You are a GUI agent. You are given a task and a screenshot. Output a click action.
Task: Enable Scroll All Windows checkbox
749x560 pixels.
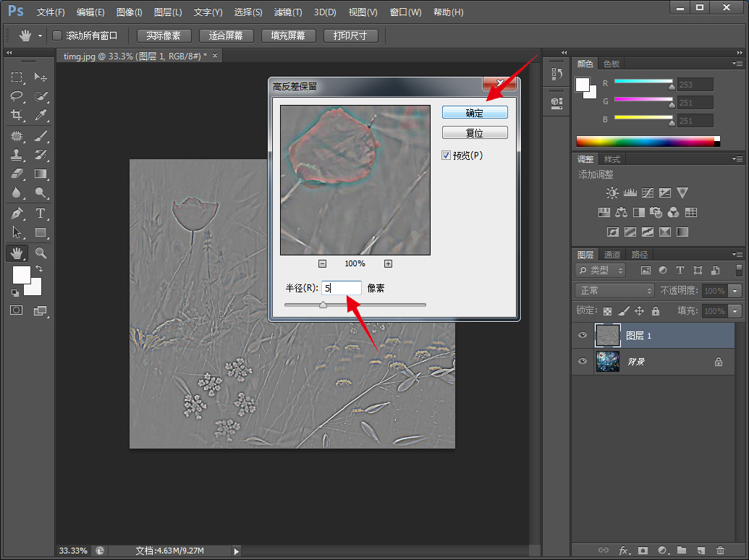click(57, 35)
